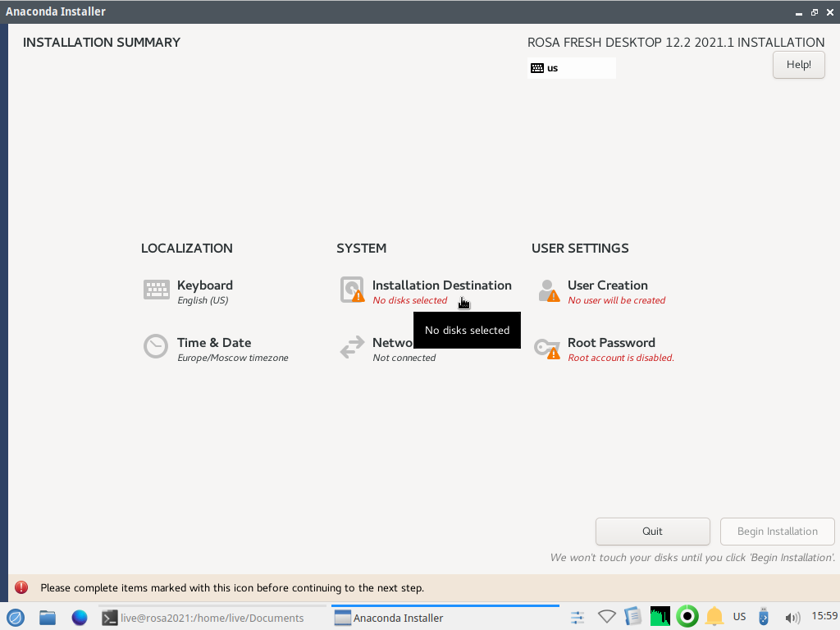Viewport: 840px width, 630px height.
Task: Click the 'us' keyboard layout indicator
Action: pyautogui.click(x=572, y=68)
